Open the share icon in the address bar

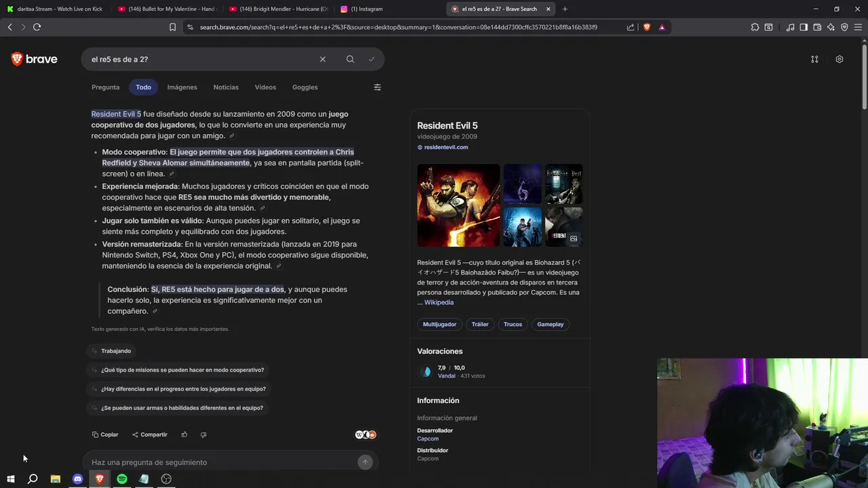pyautogui.click(x=631, y=27)
